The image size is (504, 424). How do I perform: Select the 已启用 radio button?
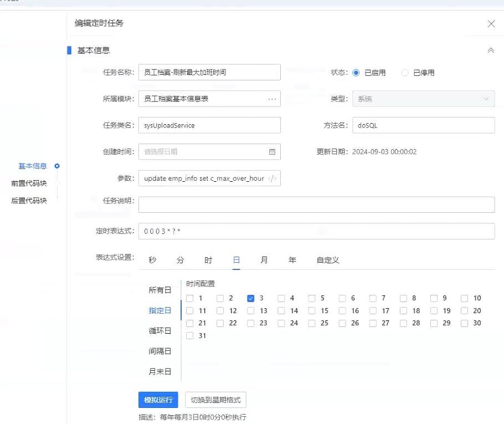point(356,73)
